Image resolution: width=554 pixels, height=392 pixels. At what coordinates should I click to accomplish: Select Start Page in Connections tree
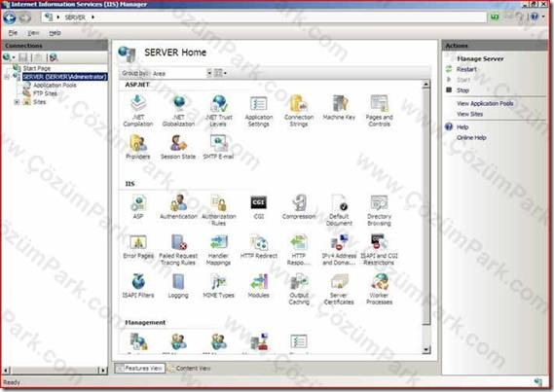click(x=37, y=68)
